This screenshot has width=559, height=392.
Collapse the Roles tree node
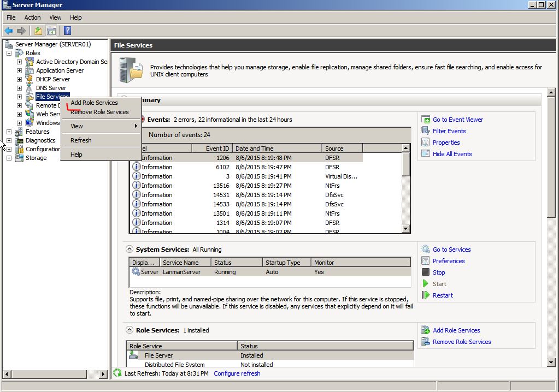coord(9,53)
